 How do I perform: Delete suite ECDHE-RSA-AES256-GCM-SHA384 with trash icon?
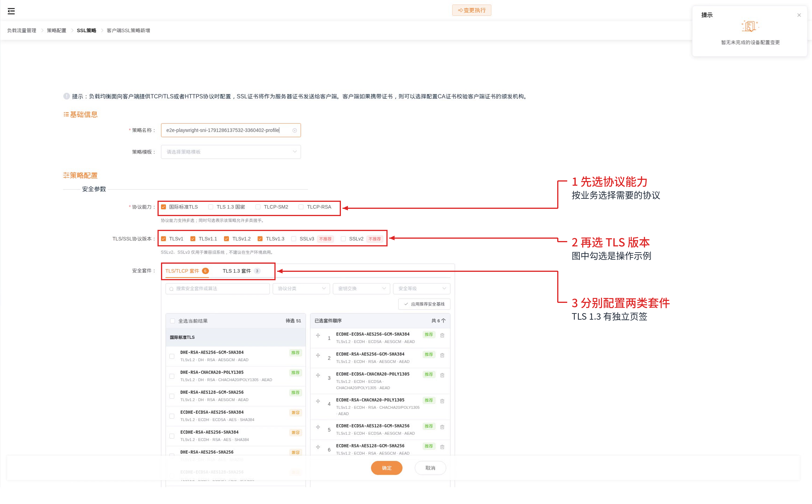pyautogui.click(x=442, y=355)
